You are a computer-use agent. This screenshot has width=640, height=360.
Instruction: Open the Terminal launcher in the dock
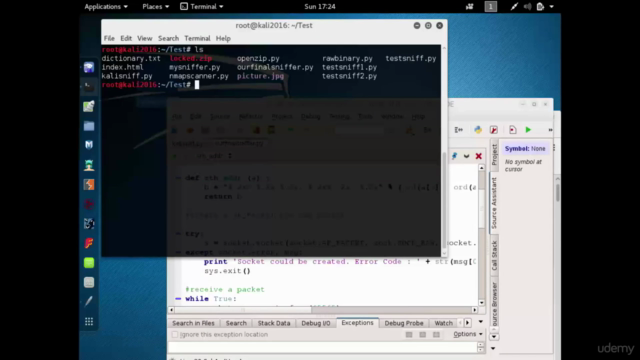click(89, 87)
